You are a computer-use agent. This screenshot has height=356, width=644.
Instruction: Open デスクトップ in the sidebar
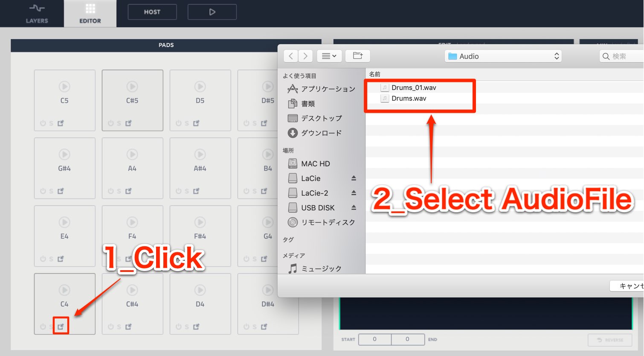315,118
